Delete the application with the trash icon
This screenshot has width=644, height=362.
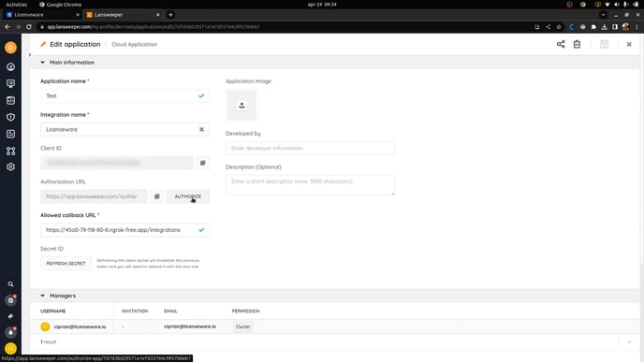[x=577, y=44]
